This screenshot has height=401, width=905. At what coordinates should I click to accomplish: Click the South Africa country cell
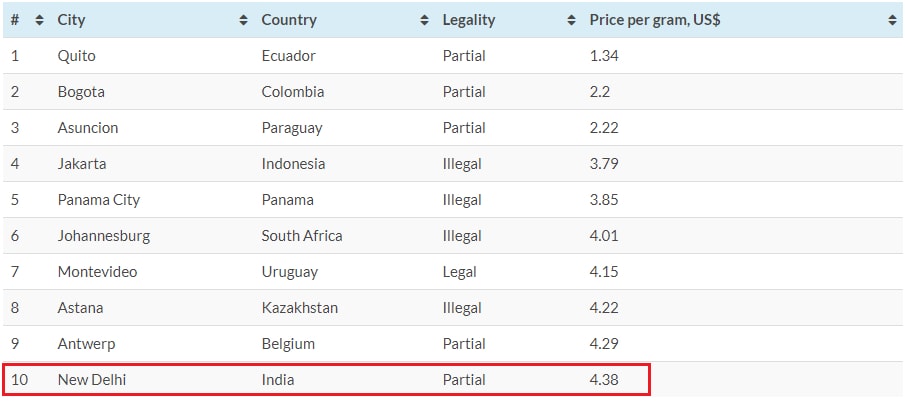pyautogui.click(x=302, y=236)
